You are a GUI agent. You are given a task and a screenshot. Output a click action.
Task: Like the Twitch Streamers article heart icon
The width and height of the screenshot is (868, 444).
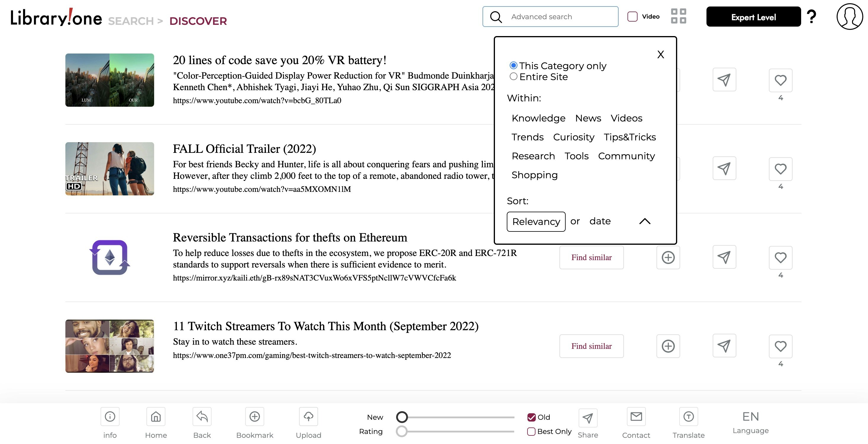[780, 346]
